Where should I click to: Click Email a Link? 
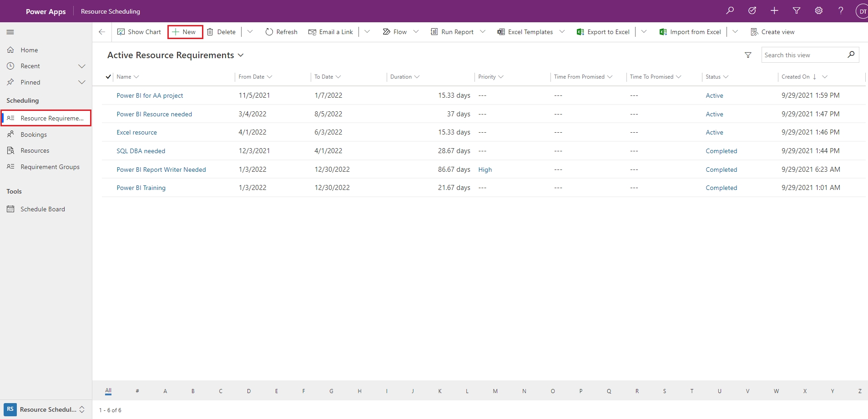(331, 32)
